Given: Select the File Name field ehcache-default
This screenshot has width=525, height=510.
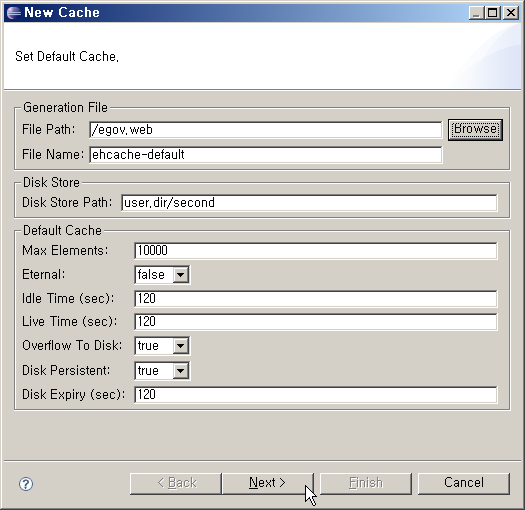Looking at the screenshot, I should [266, 155].
